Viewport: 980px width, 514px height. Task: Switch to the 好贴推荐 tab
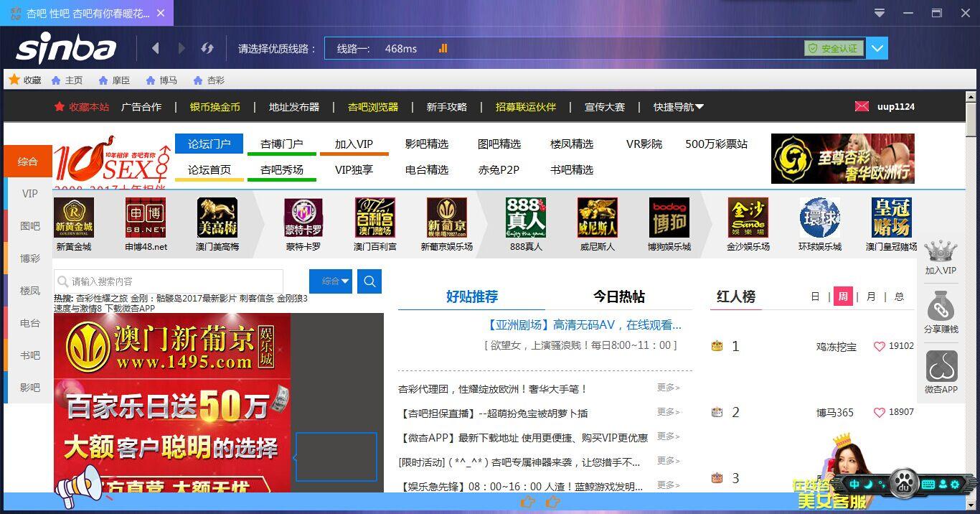(x=472, y=296)
